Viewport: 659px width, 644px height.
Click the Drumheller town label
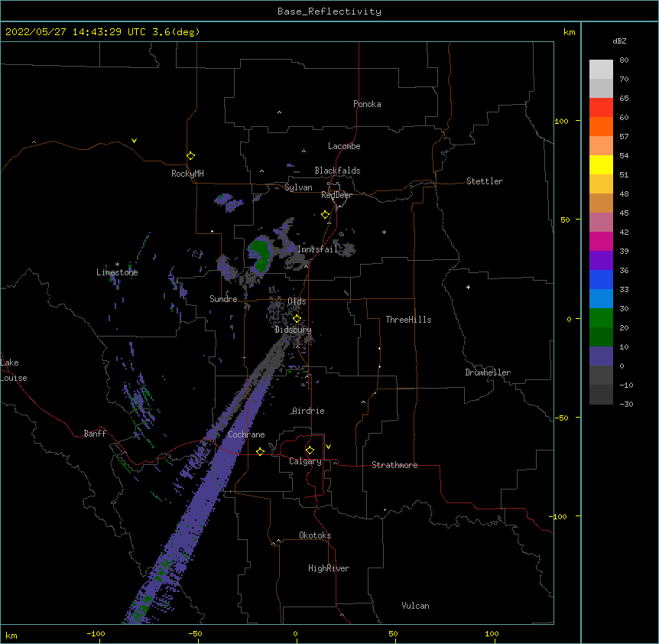coord(488,372)
